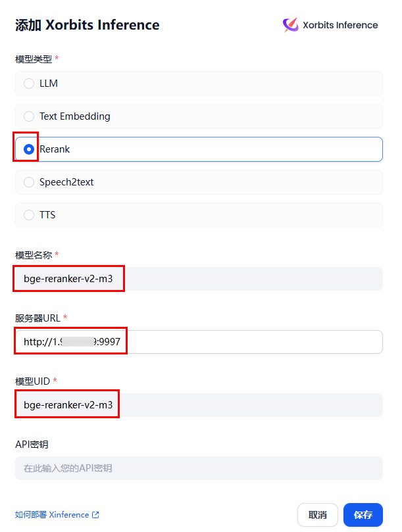402x532 pixels.
Task: Click the 保存 save button
Action: (x=363, y=515)
